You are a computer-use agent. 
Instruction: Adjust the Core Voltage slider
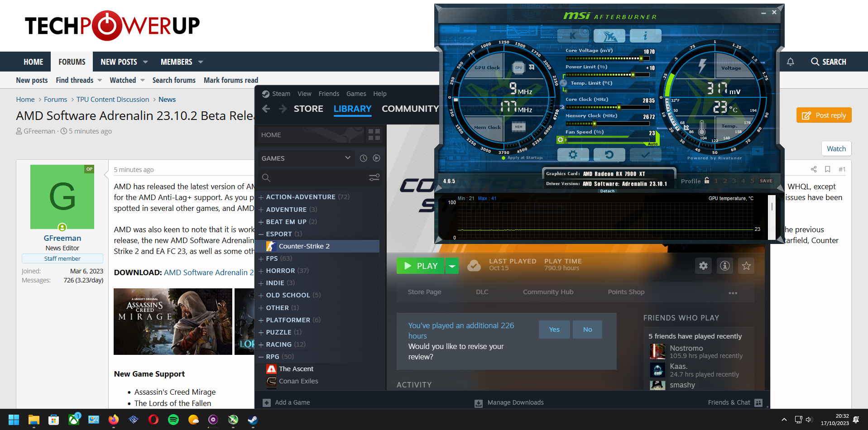click(x=607, y=58)
